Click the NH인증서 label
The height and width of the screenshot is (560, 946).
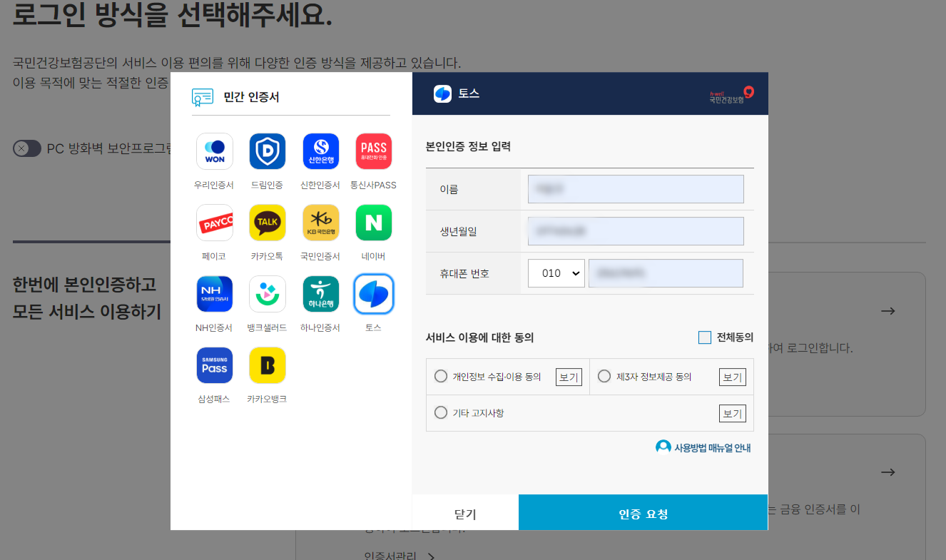coord(214,327)
